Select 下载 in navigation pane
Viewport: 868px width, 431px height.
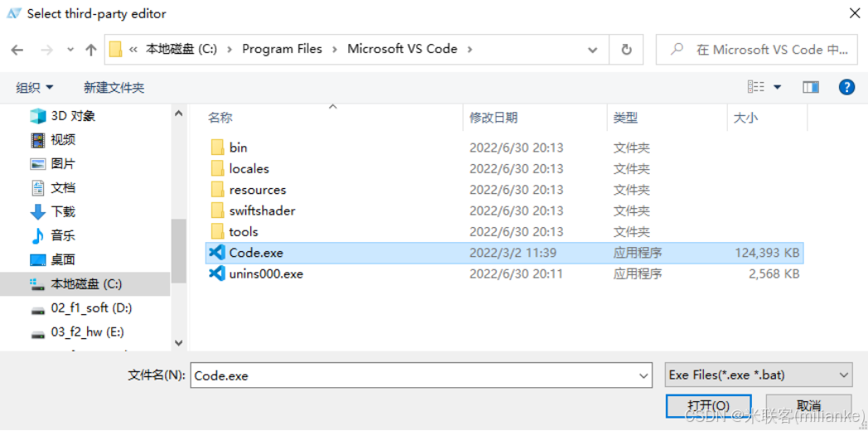(x=63, y=212)
